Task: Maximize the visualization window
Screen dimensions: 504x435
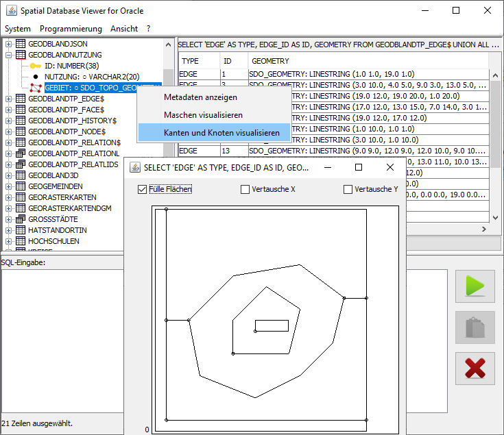Action: [x=359, y=167]
